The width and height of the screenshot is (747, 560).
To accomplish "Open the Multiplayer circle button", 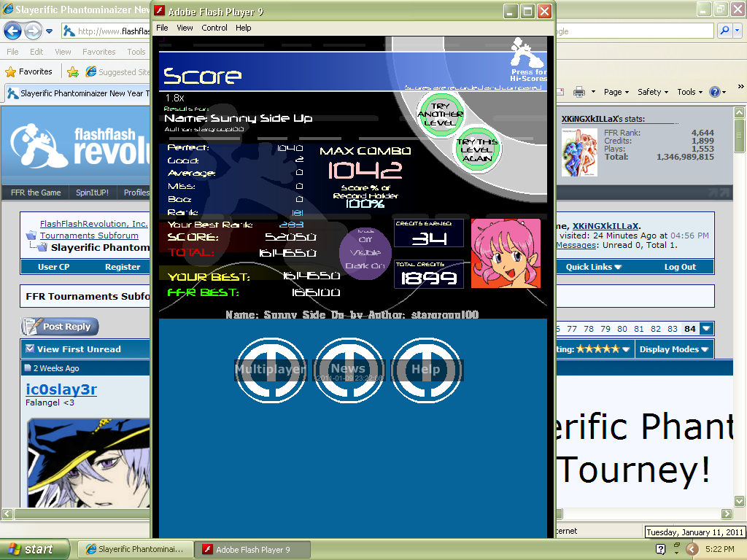I will pos(271,370).
